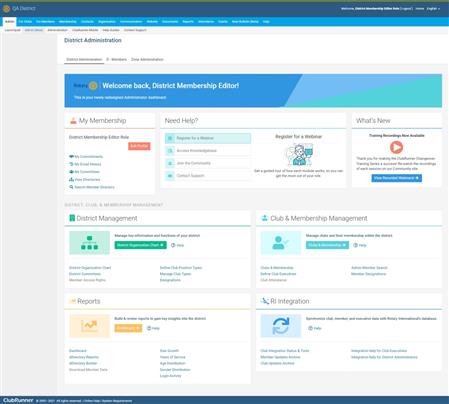Click the District Management organization chart graphic

point(89,243)
